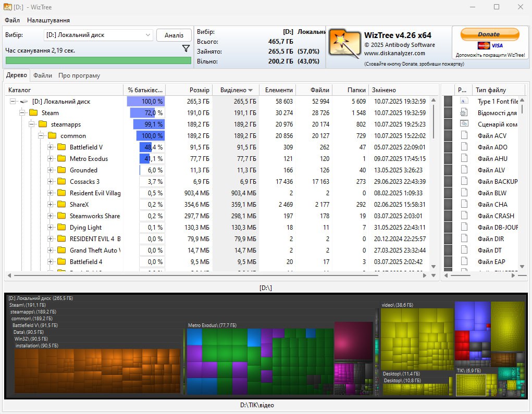Click the Grand Theft Auto folder icon
This screenshot has width=532, height=414.
click(61, 250)
